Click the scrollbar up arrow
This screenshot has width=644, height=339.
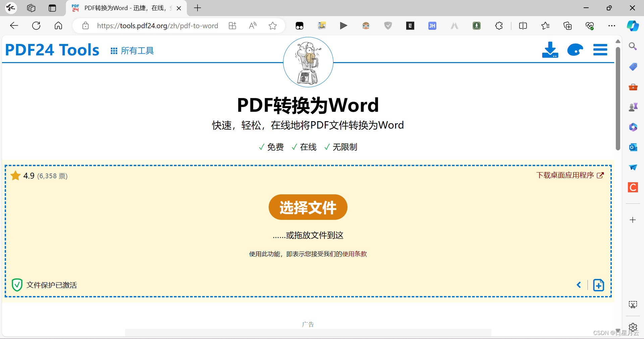click(x=618, y=41)
